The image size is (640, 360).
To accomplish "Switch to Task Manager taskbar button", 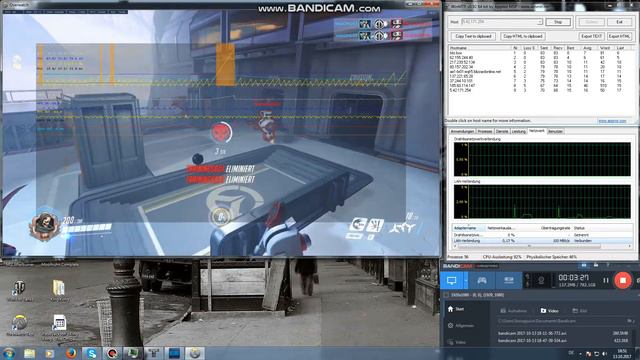I will click(x=133, y=353).
